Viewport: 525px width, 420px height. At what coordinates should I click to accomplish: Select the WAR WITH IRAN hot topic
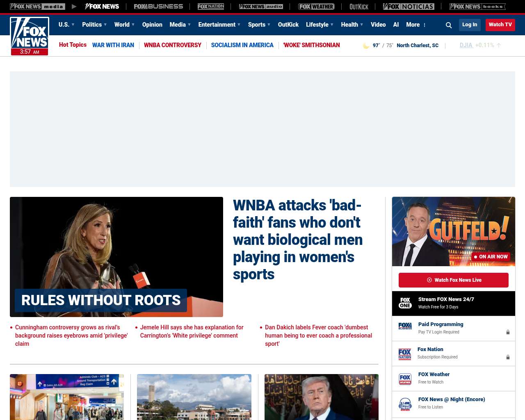(x=113, y=45)
